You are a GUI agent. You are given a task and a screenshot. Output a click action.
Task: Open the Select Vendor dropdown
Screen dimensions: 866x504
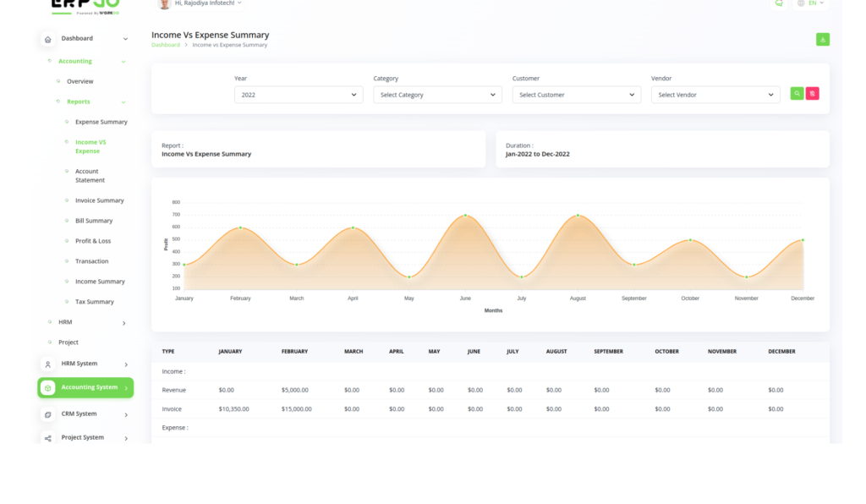tap(715, 95)
